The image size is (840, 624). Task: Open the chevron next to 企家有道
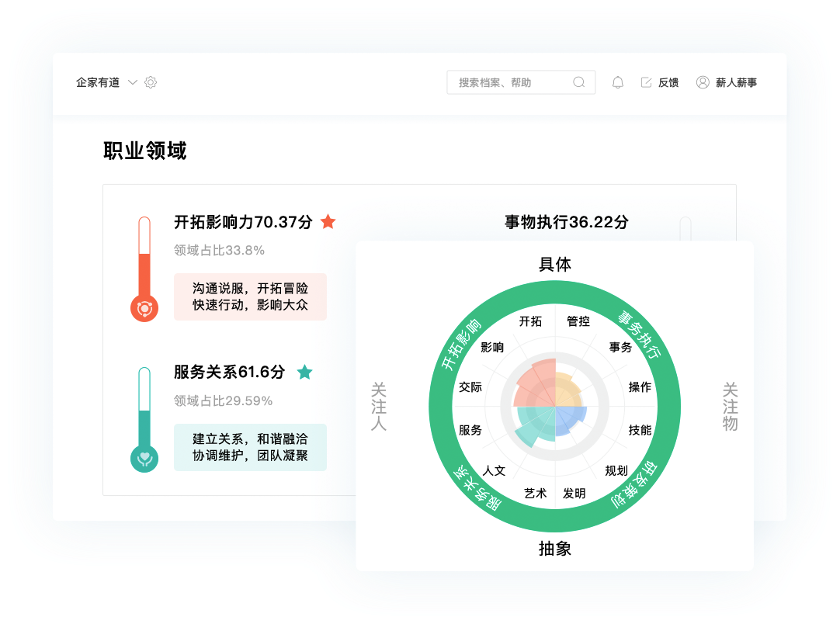[131, 82]
